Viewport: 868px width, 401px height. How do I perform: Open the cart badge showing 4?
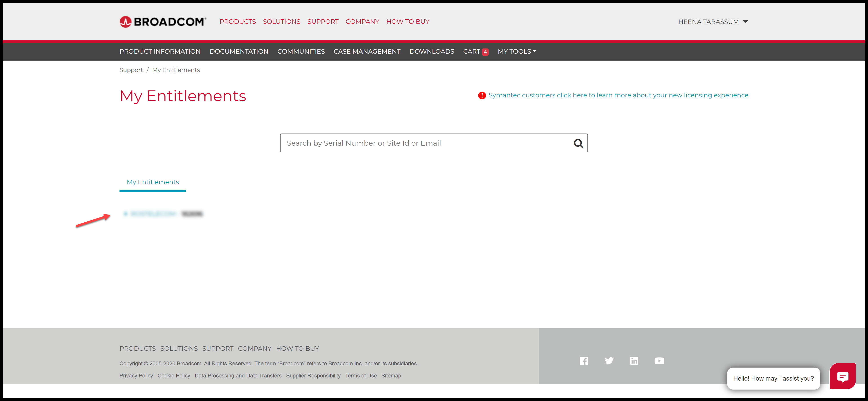click(485, 52)
